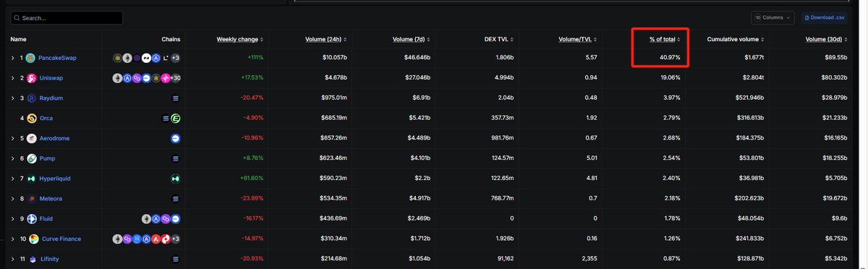Sort by Weekly change column header
Viewport: 868px width, 269px height.
tap(239, 39)
